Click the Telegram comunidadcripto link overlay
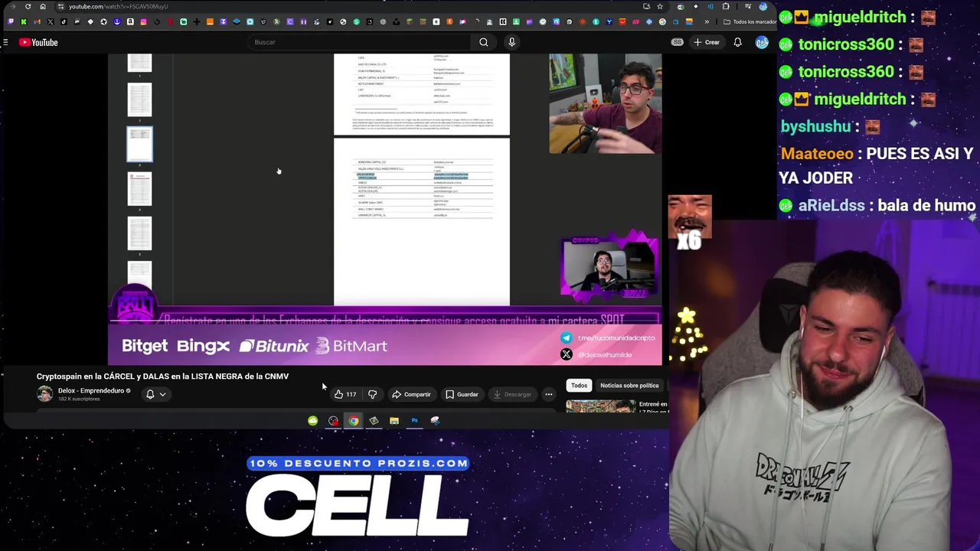The width and height of the screenshot is (980, 551). 609,337
